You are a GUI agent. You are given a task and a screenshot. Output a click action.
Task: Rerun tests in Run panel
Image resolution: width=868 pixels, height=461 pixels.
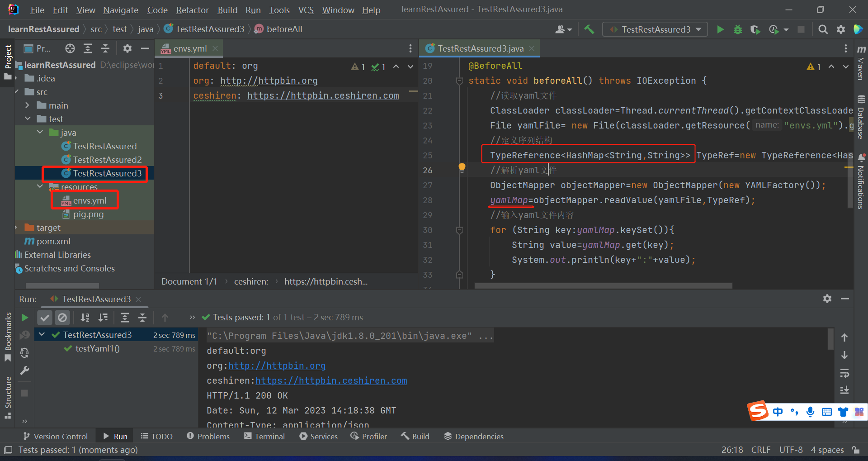(25, 318)
